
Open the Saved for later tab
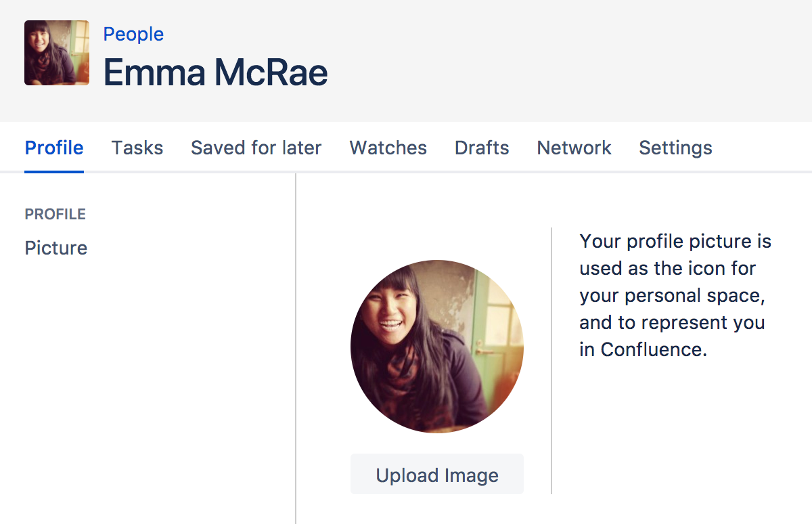click(x=256, y=148)
